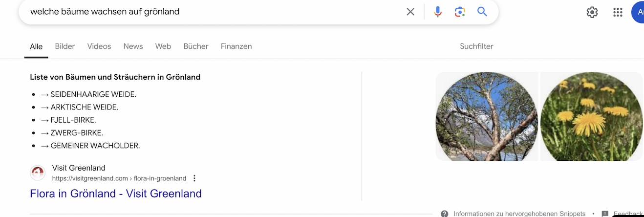Switch to the Bilder tab

[x=65, y=46]
